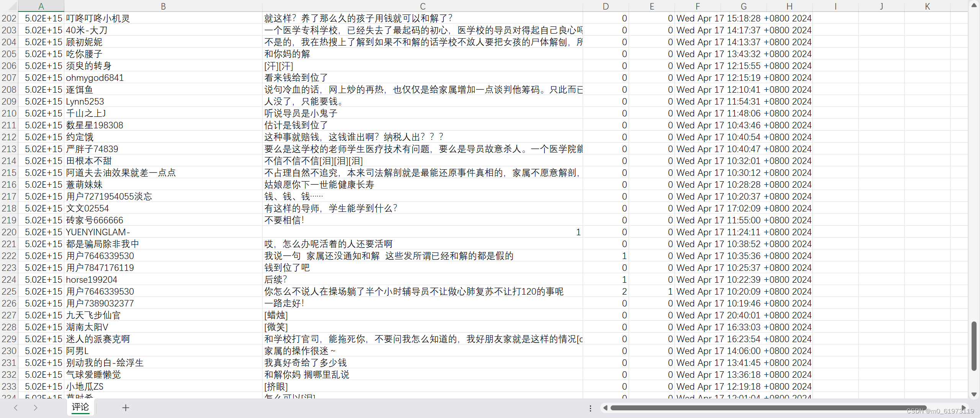Select date cell Wed Apr 17 20:40:01
The image size is (980, 418).
click(743, 315)
